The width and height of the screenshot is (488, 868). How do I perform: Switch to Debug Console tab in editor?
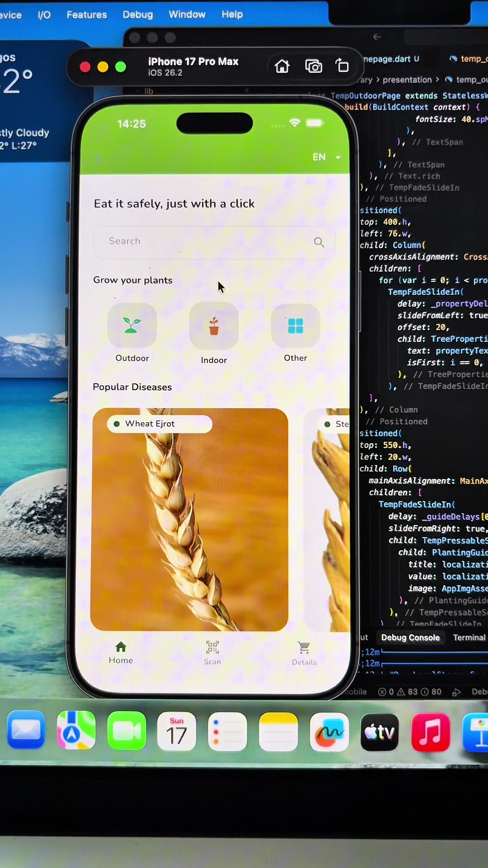coord(410,637)
